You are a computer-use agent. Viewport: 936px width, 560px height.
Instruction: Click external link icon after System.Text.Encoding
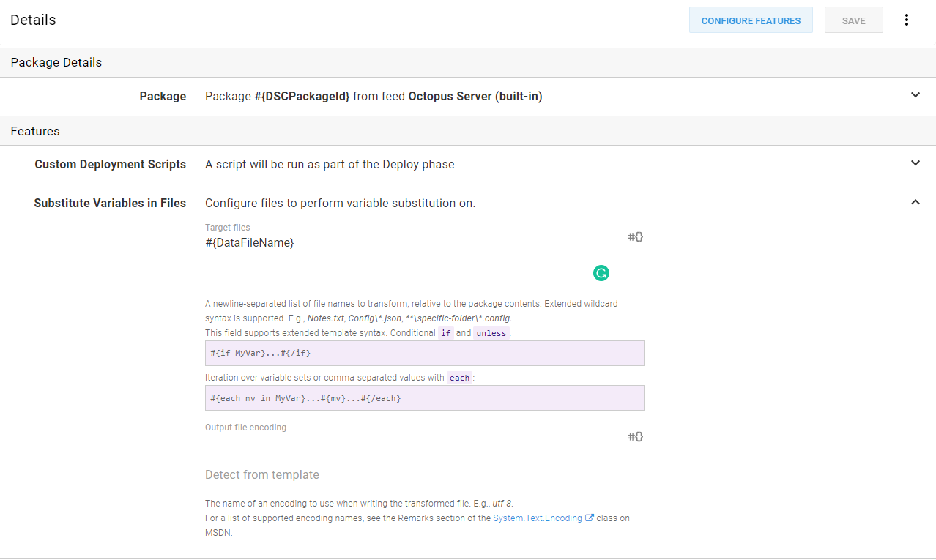pos(589,518)
